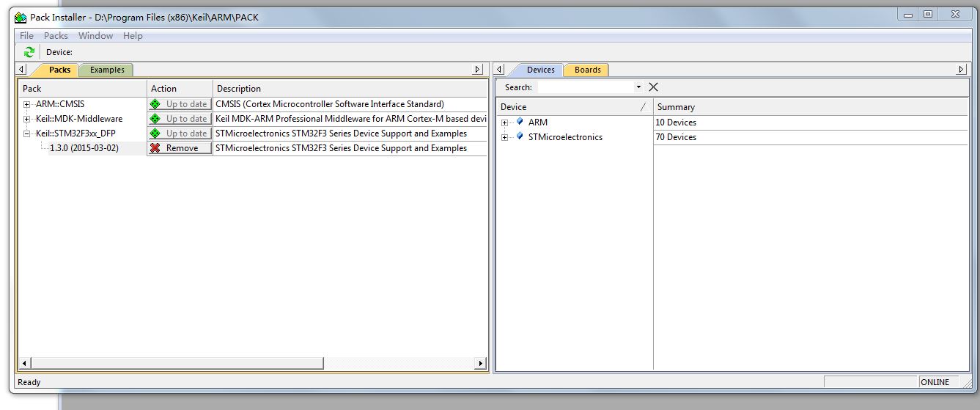Click Remove button for version 1.3.0
This screenshot has width=980, height=410.
180,148
